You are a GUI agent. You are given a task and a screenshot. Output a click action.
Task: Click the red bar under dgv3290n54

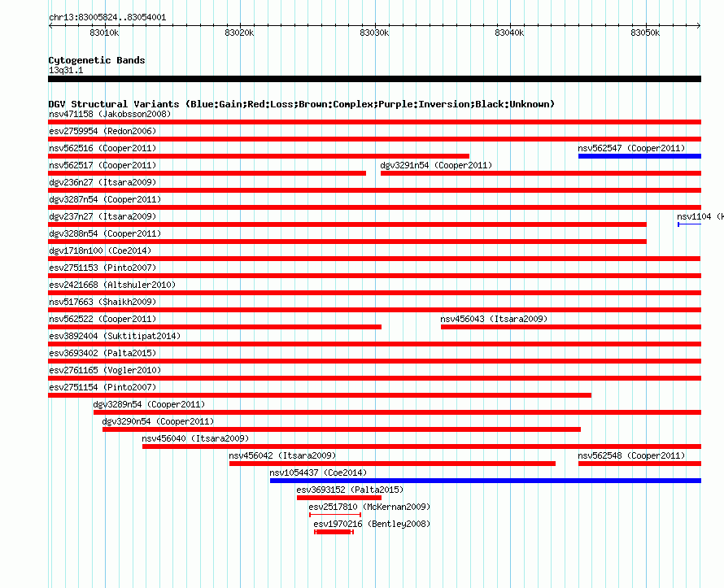point(342,429)
